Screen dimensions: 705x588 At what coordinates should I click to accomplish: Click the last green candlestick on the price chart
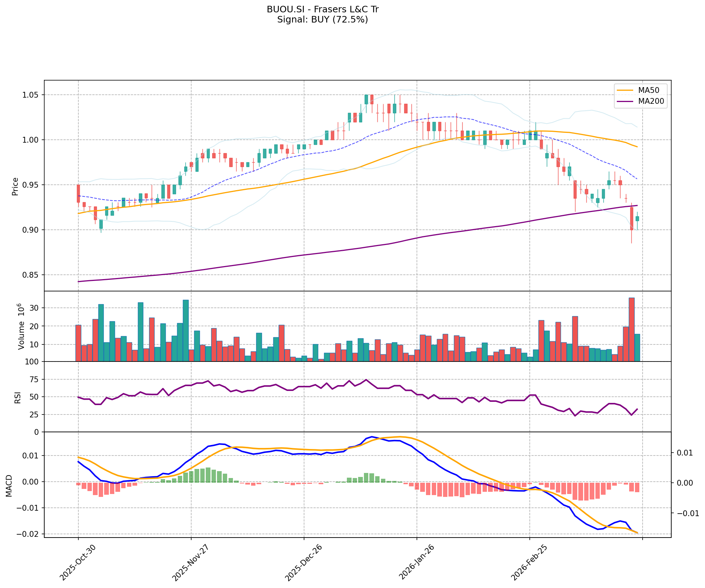click(637, 219)
